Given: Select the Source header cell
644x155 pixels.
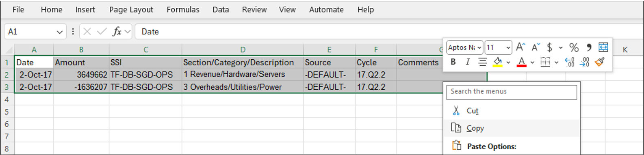Looking at the screenshot, I should click(330, 62).
